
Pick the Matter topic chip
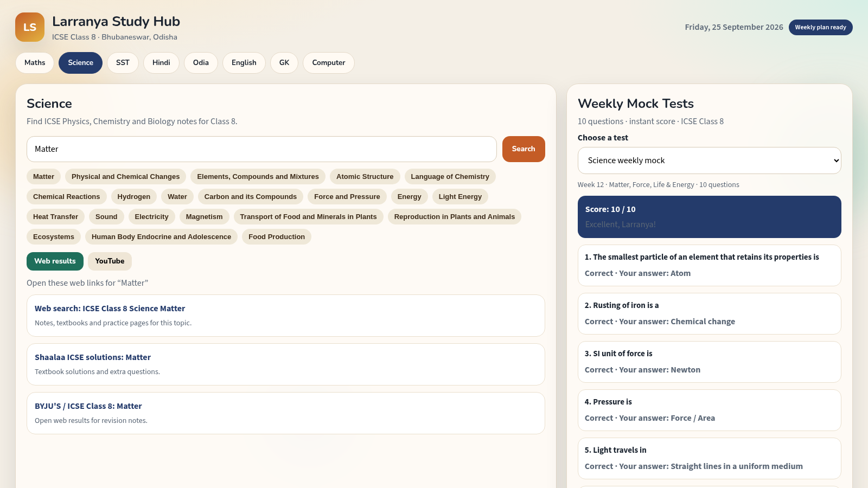43,177
